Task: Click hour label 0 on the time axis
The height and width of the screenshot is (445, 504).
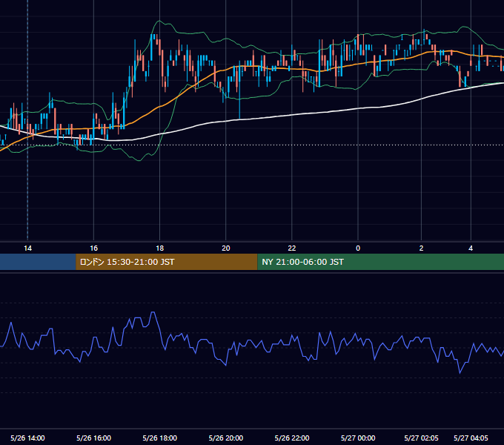Action: pos(358,248)
